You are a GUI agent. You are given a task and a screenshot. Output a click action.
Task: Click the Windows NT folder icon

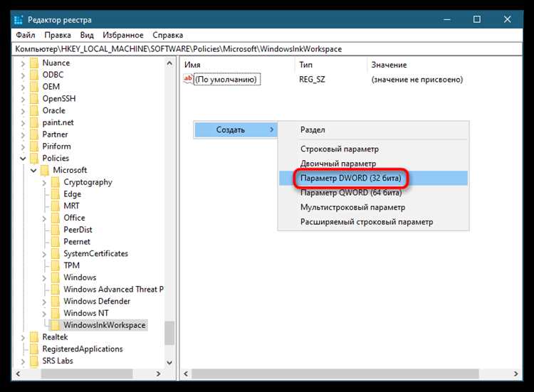pos(55,314)
